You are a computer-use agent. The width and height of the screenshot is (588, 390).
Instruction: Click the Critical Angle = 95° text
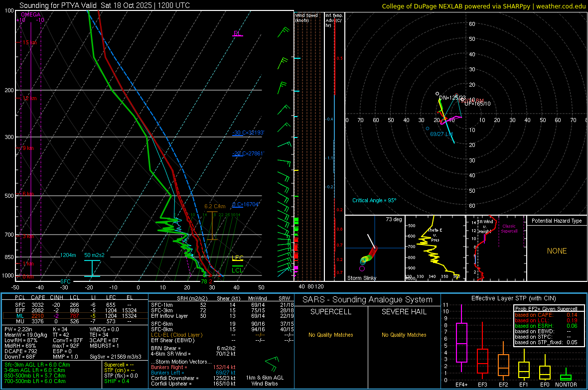tap(374, 200)
